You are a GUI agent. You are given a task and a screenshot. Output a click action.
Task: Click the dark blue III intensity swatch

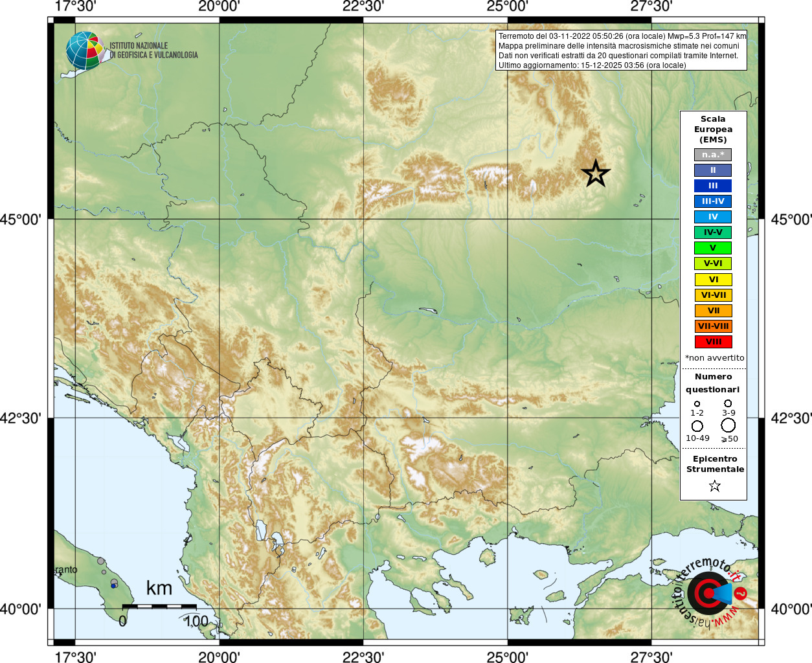click(x=713, y=186)
